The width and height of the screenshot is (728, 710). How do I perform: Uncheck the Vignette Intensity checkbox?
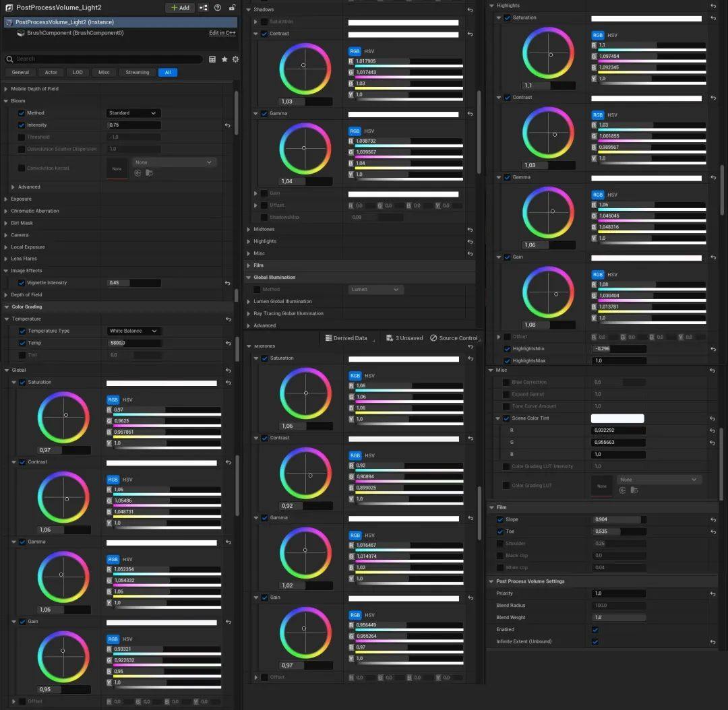click(x=22, y=283)
